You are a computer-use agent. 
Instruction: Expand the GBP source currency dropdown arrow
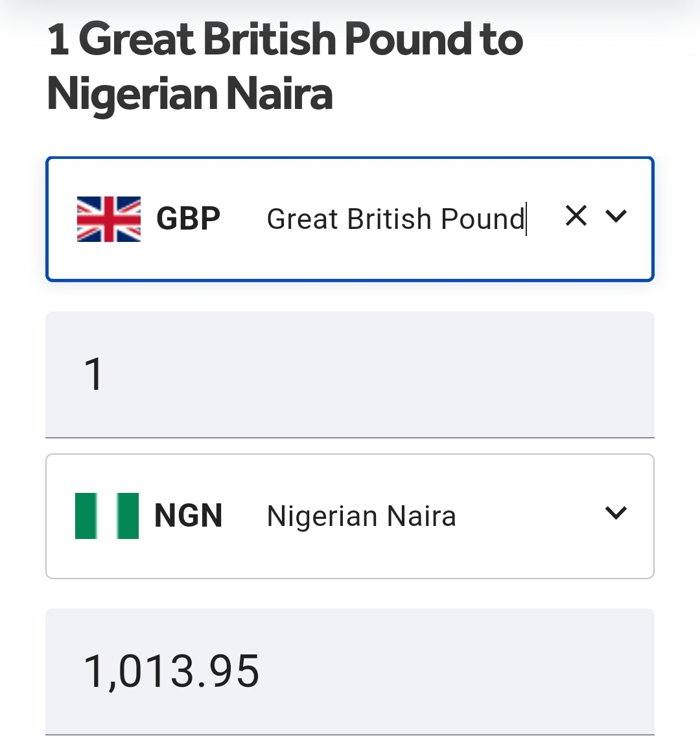[616, 216]
